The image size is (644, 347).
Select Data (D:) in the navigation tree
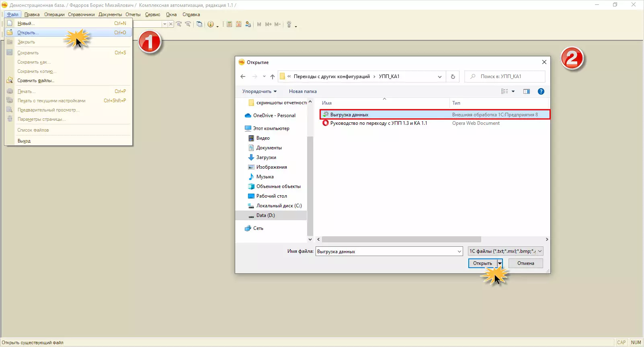(265, 215)
